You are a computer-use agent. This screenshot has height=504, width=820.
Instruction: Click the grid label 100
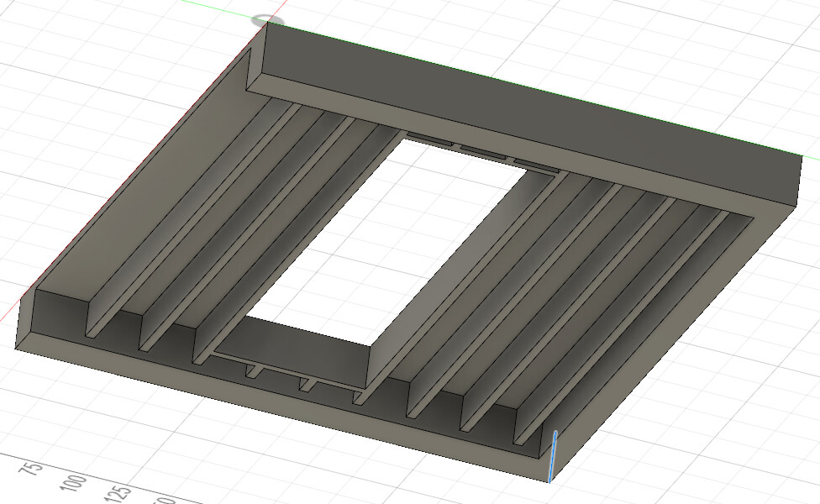pos(73,482)
